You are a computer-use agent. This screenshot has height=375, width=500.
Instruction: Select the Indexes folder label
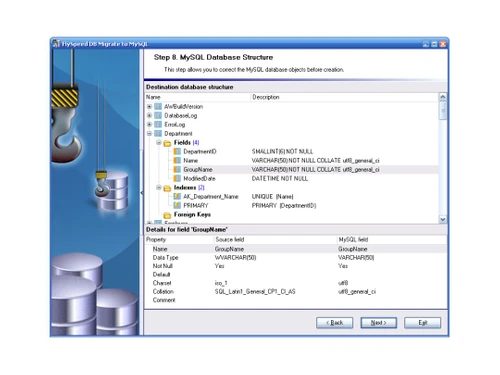[x=185, y=188]
